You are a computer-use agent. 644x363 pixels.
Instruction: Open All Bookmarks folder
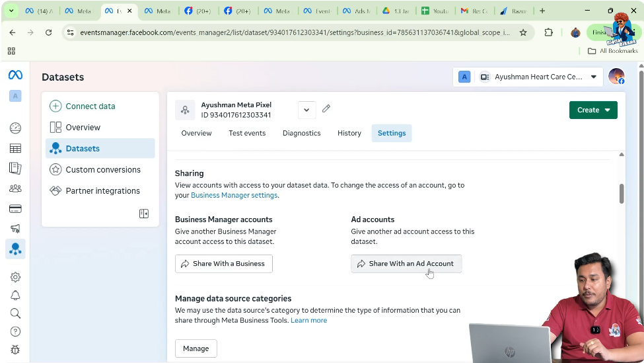(613, 51)
